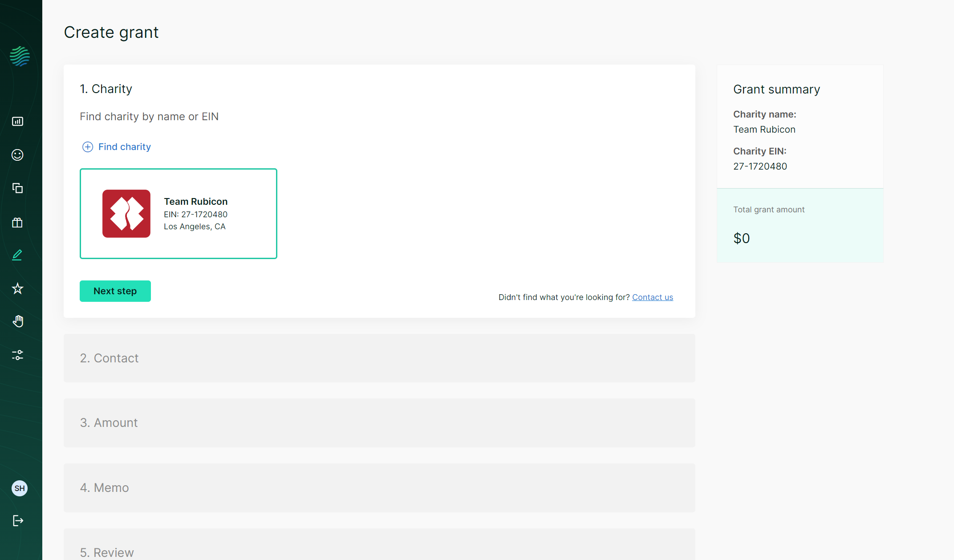Open the gift box sidebar icon
Screen dimensions: 954x560
tap(17, 223)
